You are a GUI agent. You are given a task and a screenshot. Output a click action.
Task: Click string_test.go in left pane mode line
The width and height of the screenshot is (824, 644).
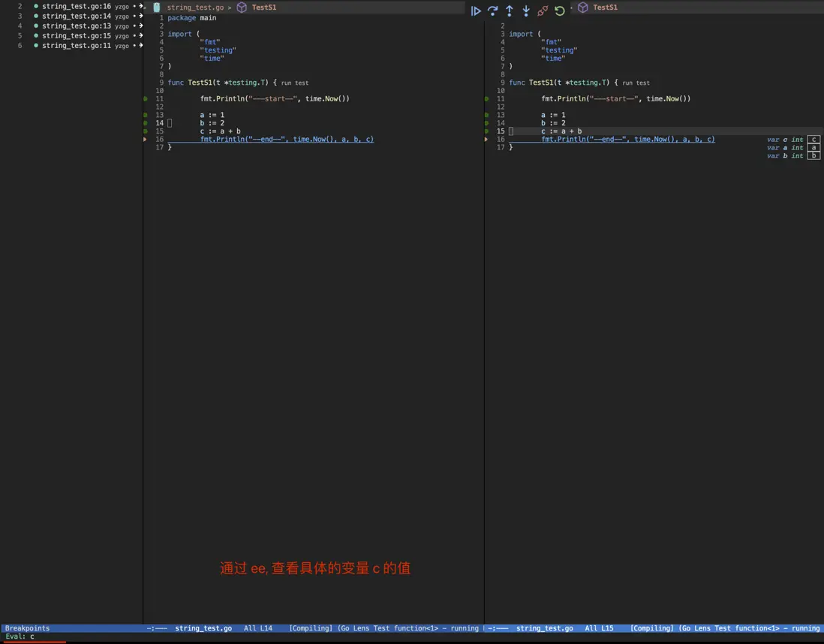[x=203, y=628]
